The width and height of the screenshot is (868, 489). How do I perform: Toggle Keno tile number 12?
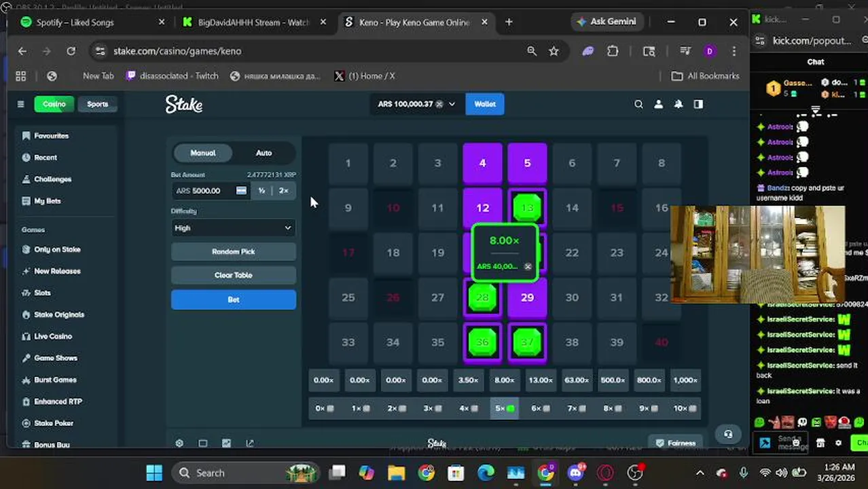[482, 208]
